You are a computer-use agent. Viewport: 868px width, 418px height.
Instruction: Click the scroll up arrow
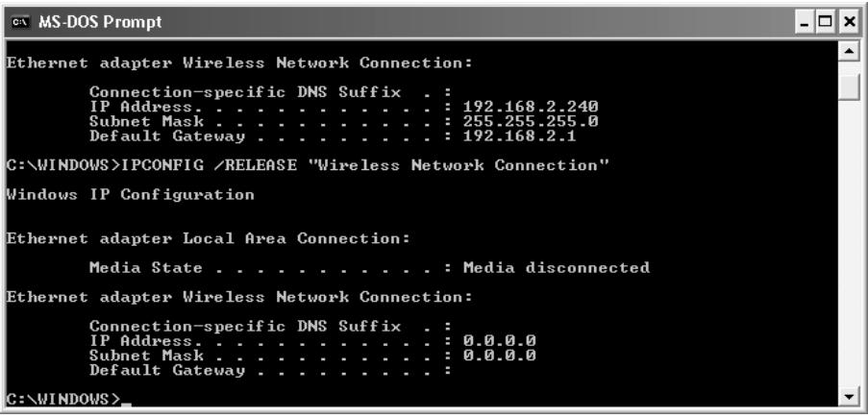tap(849, 52)
